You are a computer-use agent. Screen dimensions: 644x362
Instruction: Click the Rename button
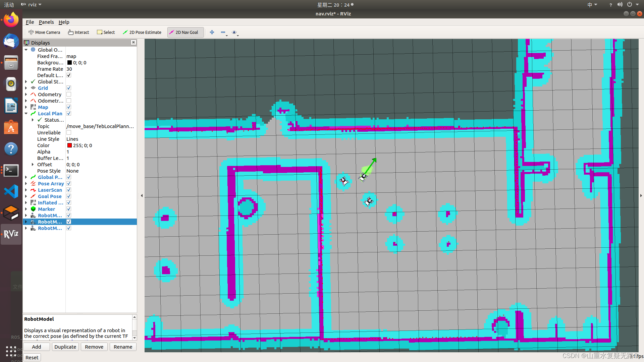(x=123, y=347)
